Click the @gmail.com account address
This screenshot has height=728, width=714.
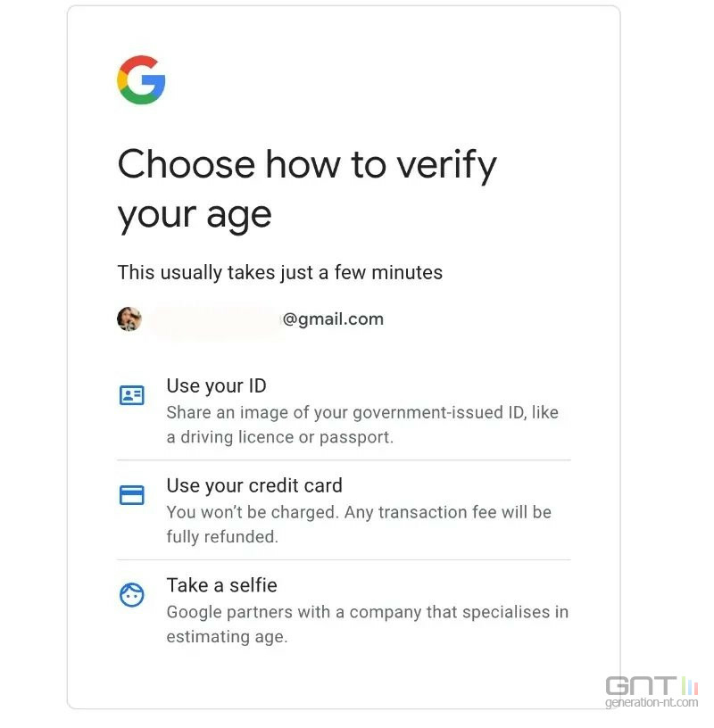click(x=333, y=319)
